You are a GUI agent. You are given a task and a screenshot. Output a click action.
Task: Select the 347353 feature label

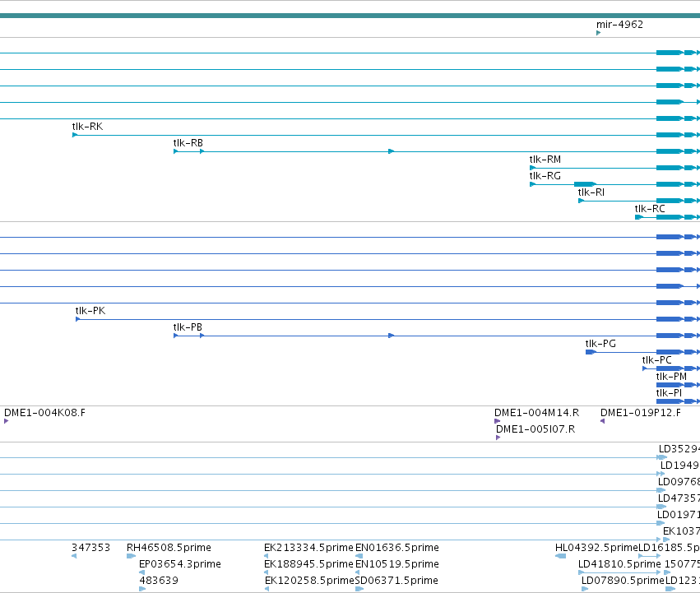[90, 548]
